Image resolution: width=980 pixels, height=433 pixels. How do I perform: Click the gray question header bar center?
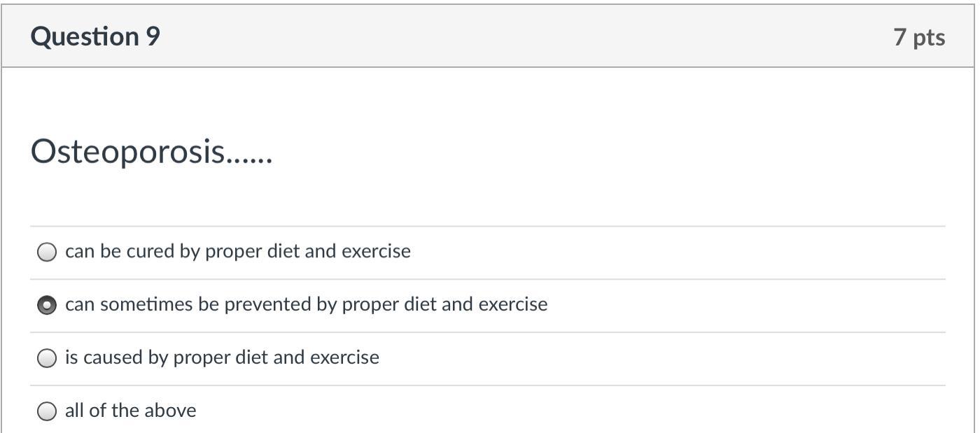[489, 36]
